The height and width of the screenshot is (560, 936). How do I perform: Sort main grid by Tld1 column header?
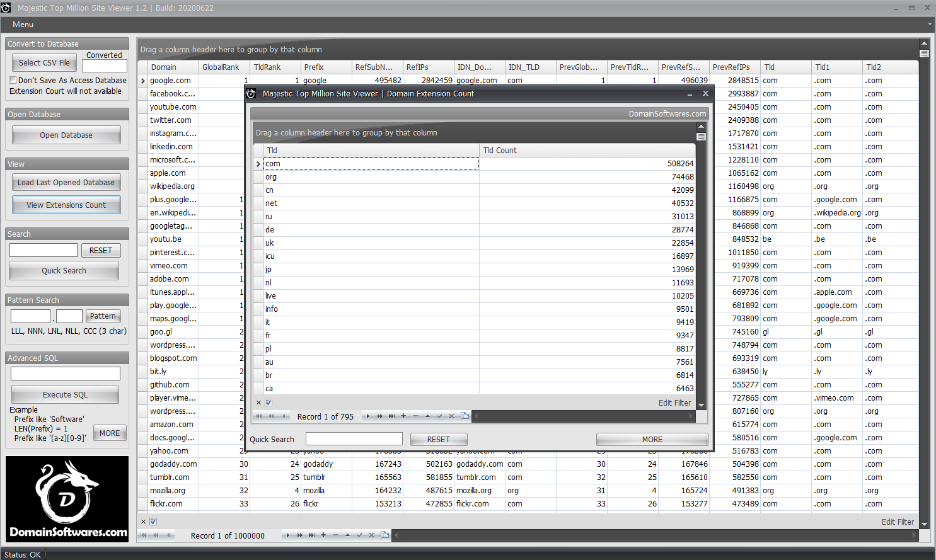coord(837,67)
